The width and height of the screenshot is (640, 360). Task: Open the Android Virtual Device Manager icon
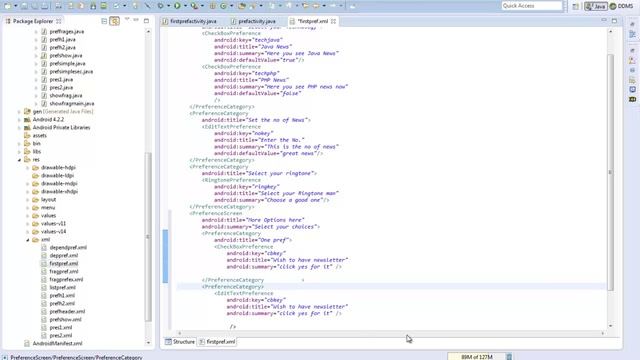104,6
